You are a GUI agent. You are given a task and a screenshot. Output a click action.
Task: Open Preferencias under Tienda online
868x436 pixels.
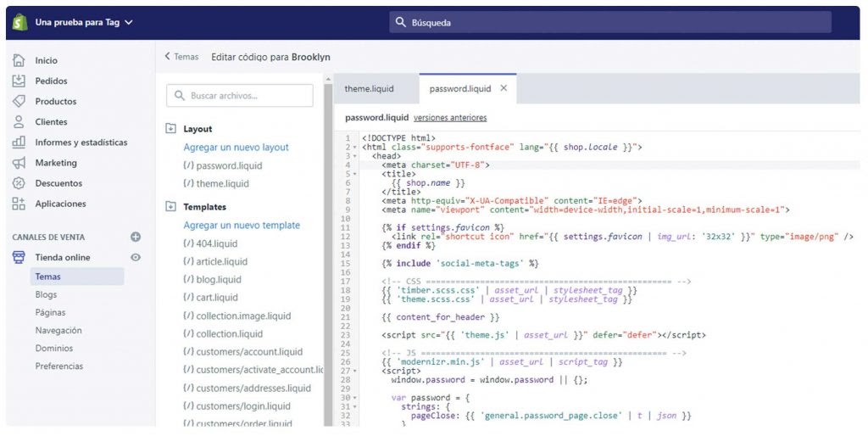58,366
